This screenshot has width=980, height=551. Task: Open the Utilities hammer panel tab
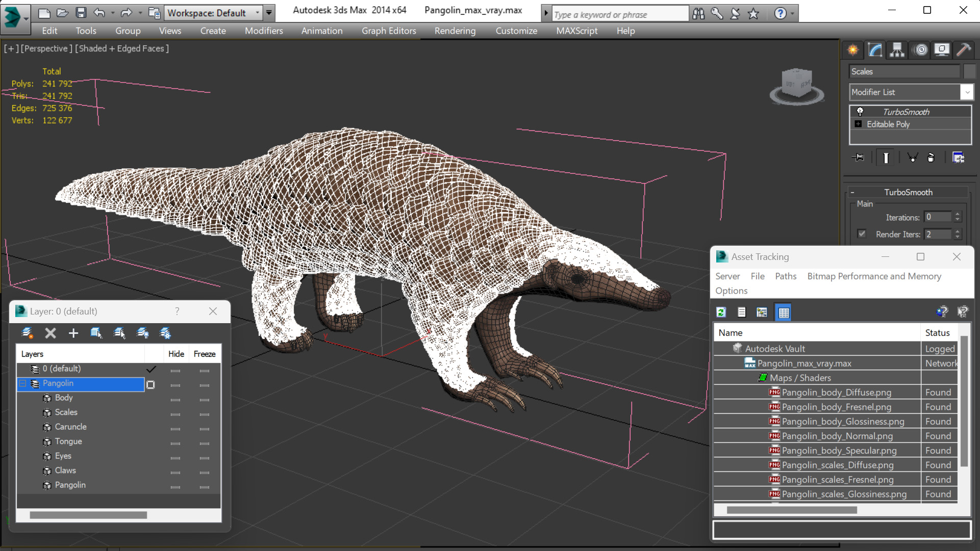tap(964, 49)
